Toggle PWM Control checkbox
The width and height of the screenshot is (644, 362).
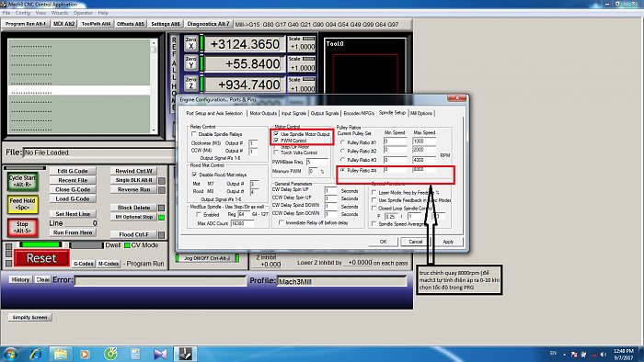click(276, 141)
